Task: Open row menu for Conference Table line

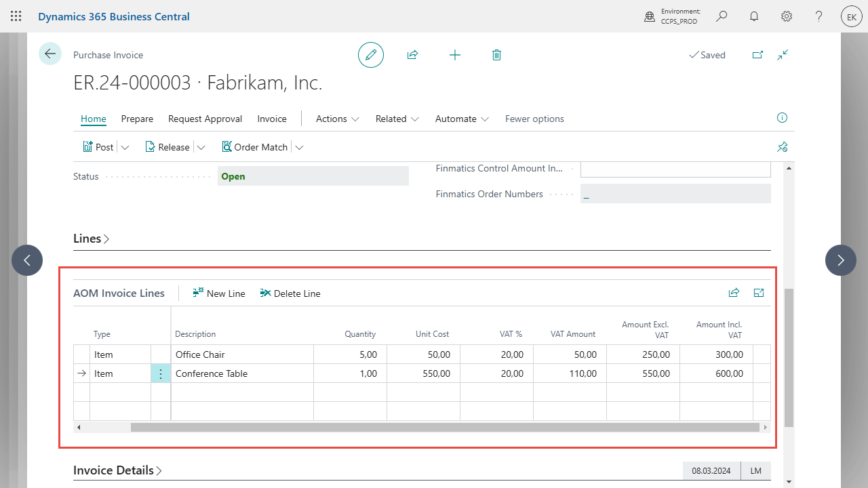Action: coord(161,373)
